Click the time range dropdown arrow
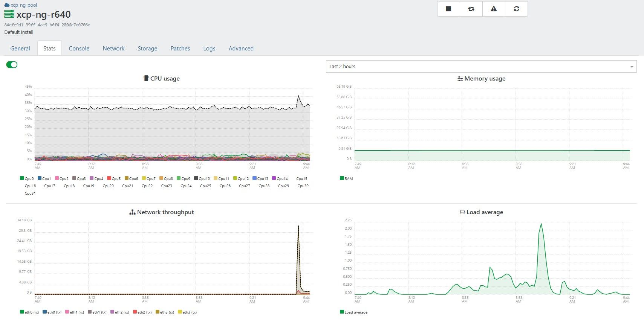This screenshot has width=644, height=332. [x=632, y=67]
